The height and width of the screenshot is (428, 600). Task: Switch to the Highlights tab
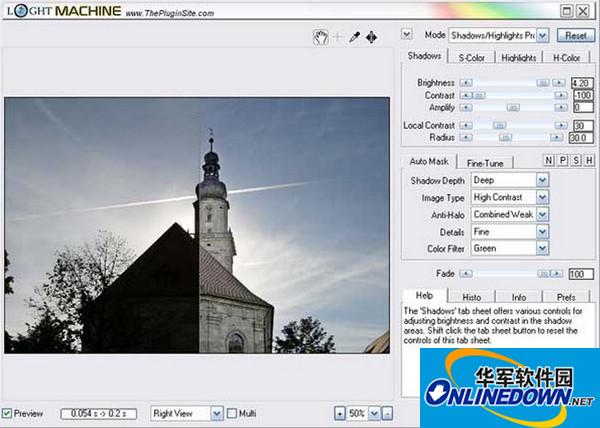[519, 58]
